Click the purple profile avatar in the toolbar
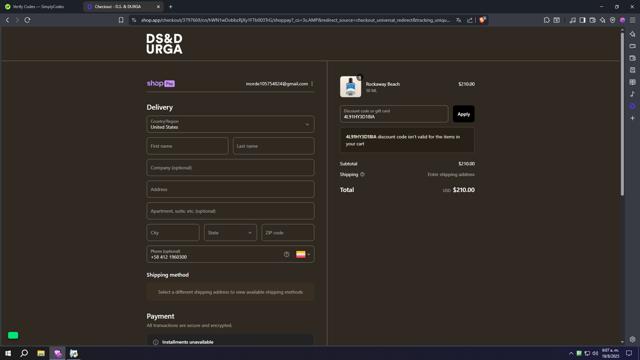The image size is (640, 360). pos(622,20)
